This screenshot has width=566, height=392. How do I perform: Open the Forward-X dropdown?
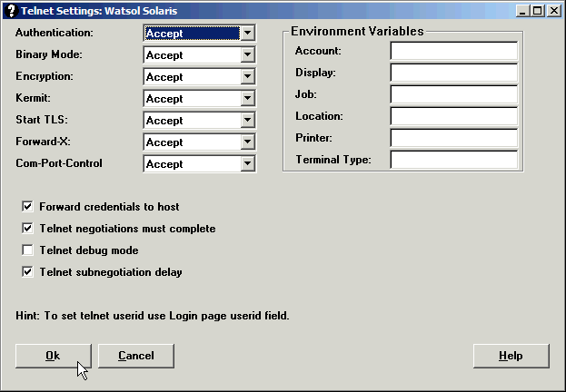point(248,142)
